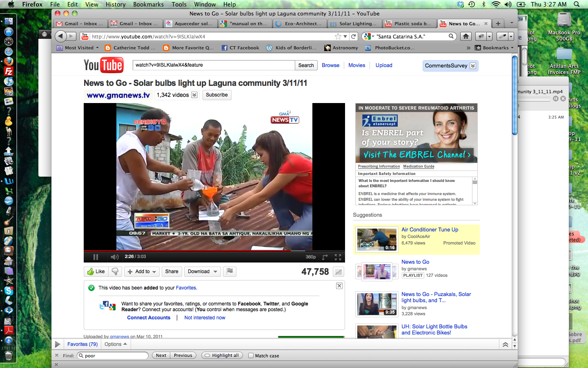Go to the browser Home icon
Screen dimensions: 588x368
click(466, 36)
